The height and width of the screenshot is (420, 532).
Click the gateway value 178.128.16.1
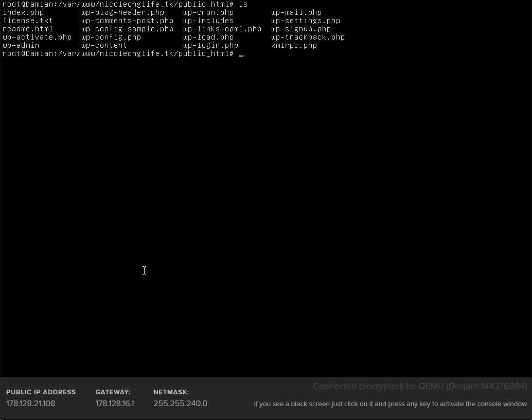point(114,404)
